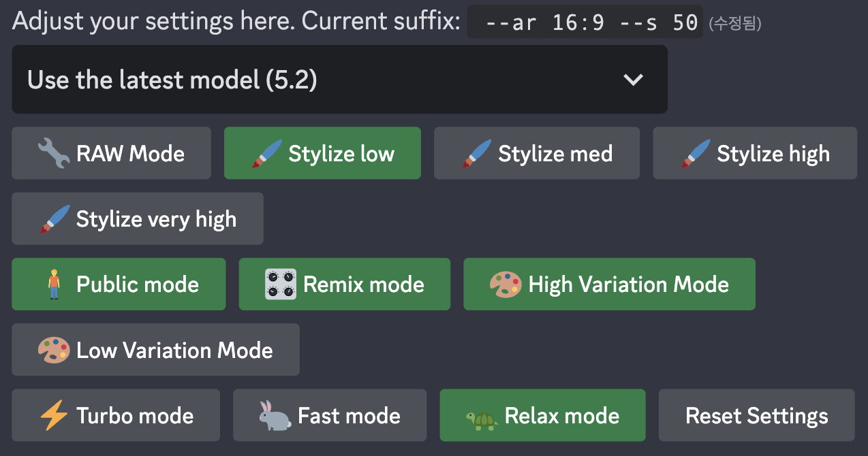
Task: Click the current suffix code text
Action: pos(585,23)
